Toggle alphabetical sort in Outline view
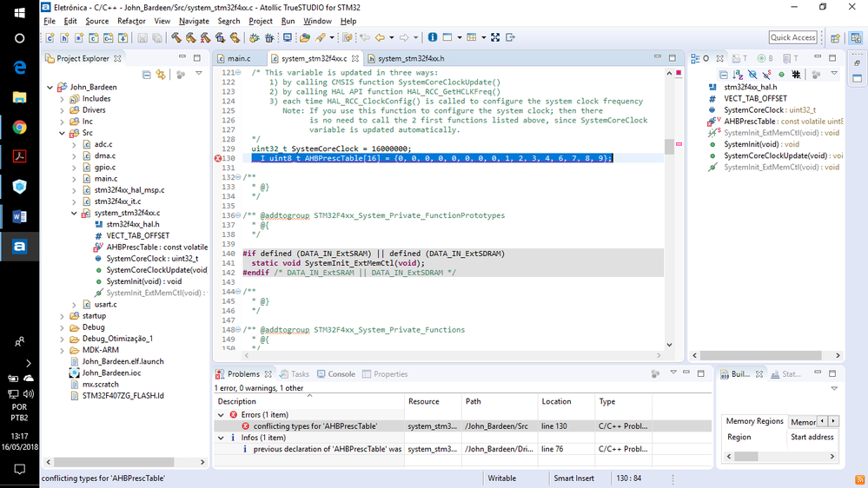 point(738,74)
